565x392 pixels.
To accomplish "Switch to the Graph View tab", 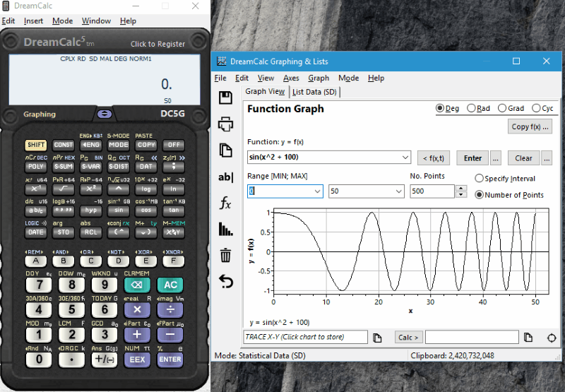I will [265, 92].
